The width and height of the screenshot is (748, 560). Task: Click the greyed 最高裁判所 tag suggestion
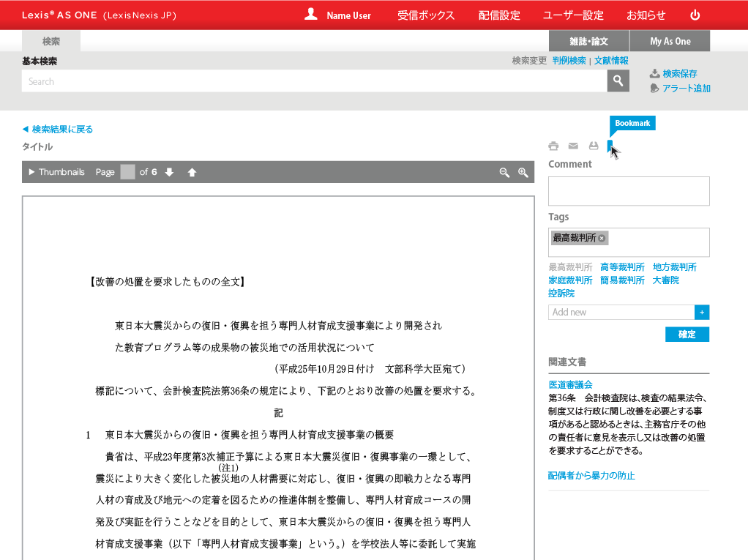pos(570,267)
